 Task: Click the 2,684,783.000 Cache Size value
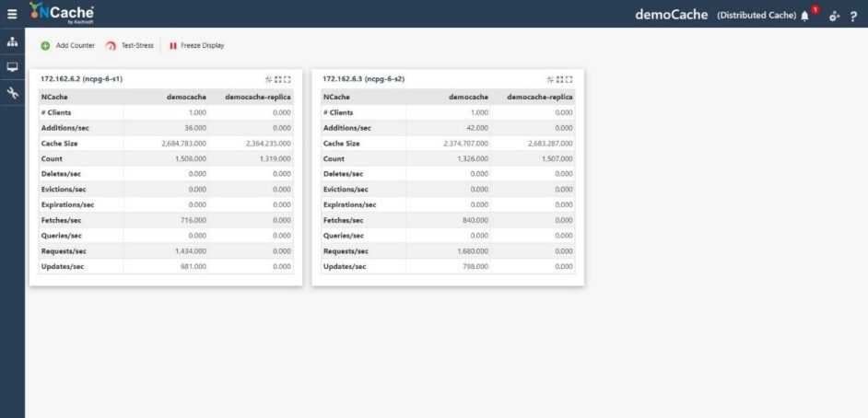(x=183, y=144)
